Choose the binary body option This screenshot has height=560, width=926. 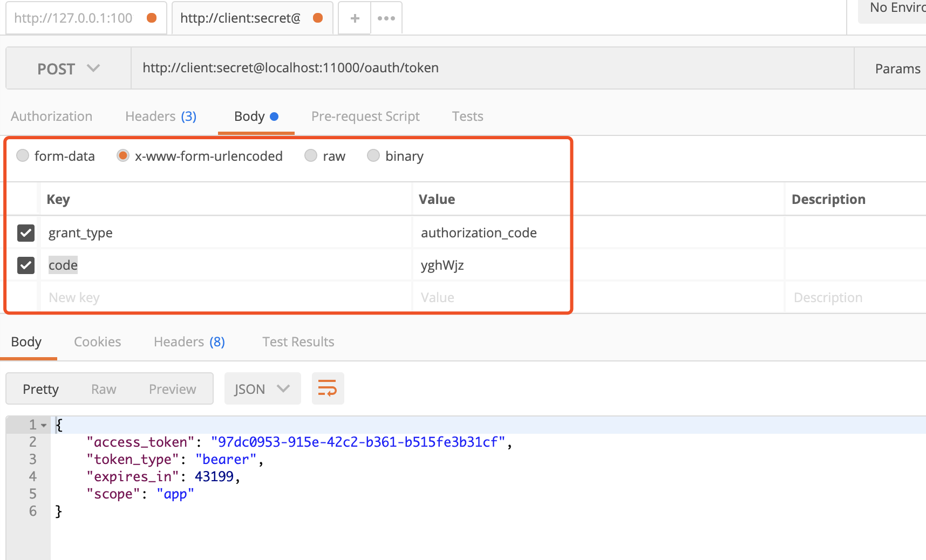373,156
